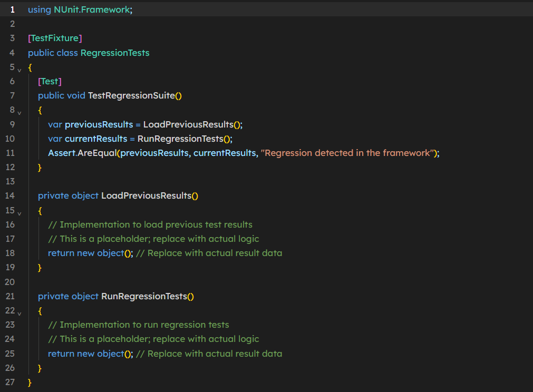The width and height of the screenshot is (533, 392).
Task: Click the [TestFixture] attribute
Action: point(55,38)
